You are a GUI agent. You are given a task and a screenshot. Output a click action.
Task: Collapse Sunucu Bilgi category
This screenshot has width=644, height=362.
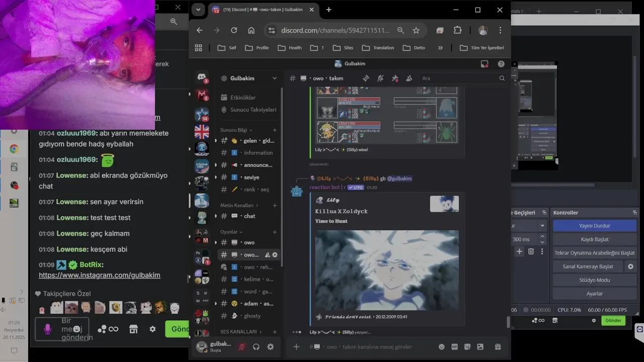pos(236,130)
